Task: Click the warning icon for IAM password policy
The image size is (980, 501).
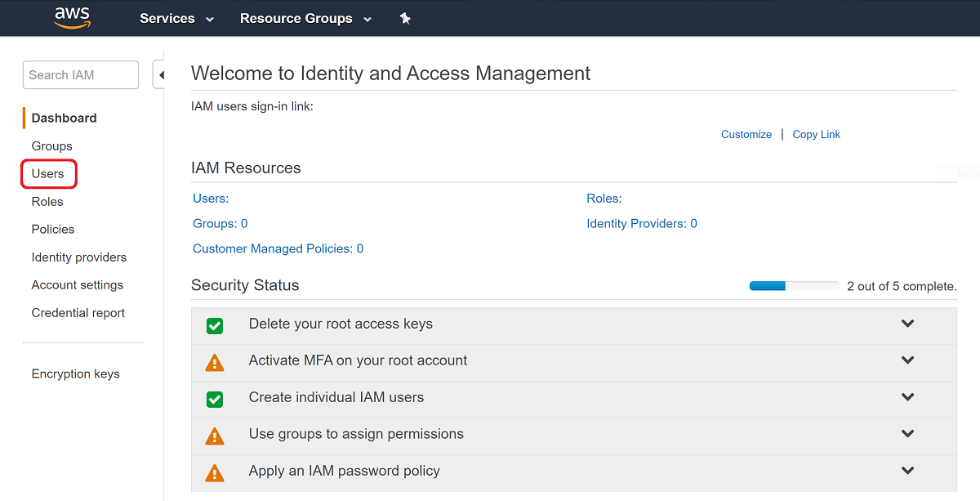Action: pos(214,472)
